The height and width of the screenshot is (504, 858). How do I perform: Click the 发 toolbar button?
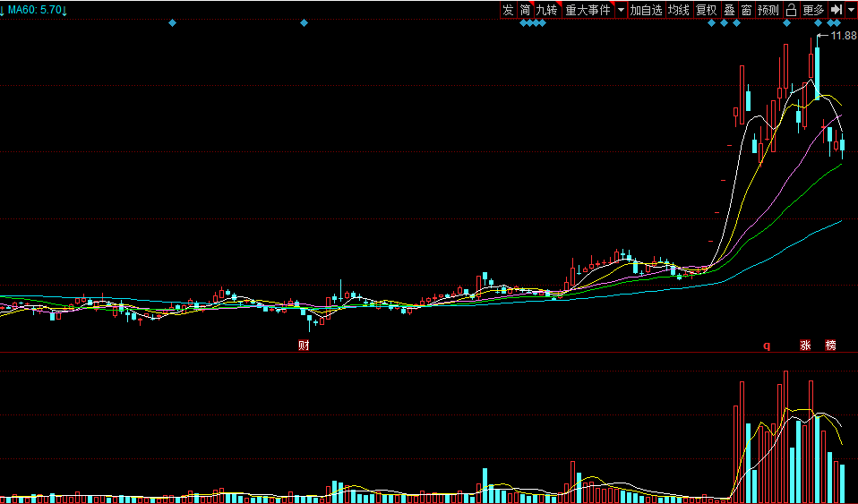point(509,10)
